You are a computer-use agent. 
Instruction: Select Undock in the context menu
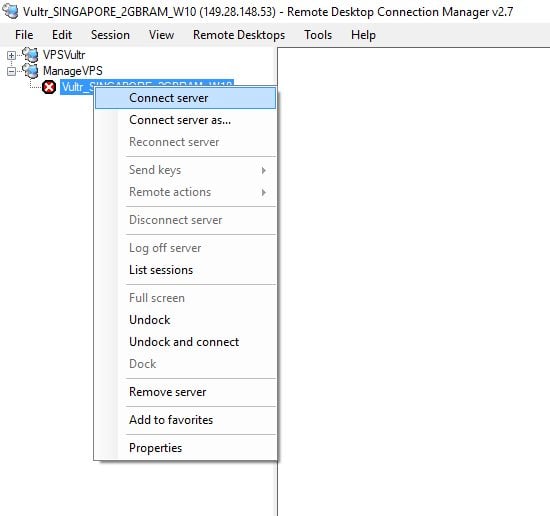(185, 320)
